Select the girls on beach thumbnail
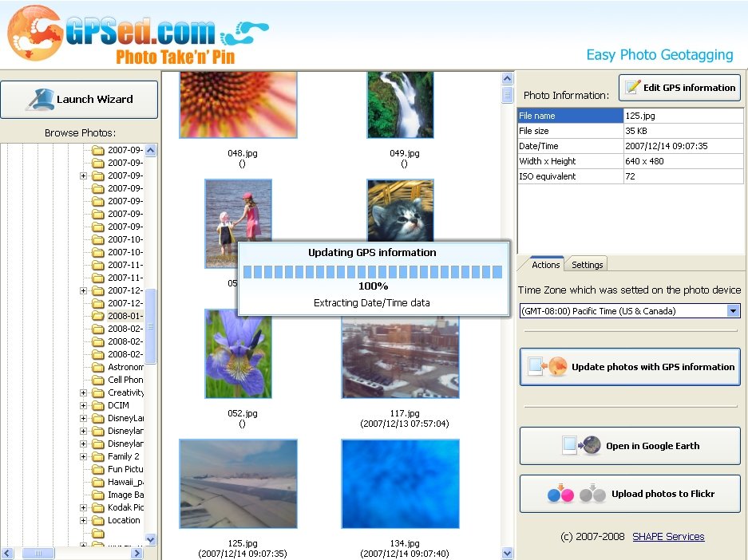Image resolution: width=748 pixels, height=560 pixels. [238, 223]
